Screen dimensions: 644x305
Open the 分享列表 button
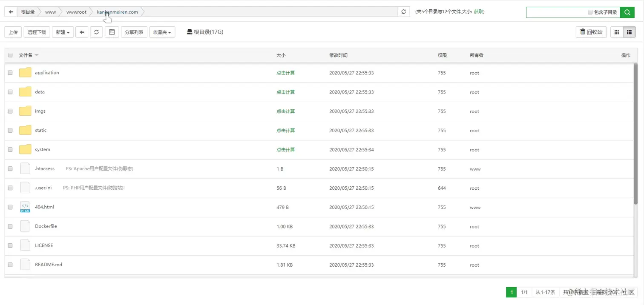134,32
